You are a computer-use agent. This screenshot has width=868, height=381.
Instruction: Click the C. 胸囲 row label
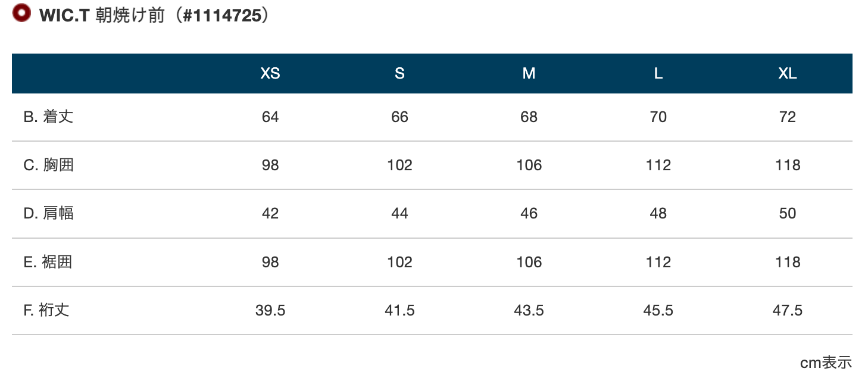click(49, 165)
